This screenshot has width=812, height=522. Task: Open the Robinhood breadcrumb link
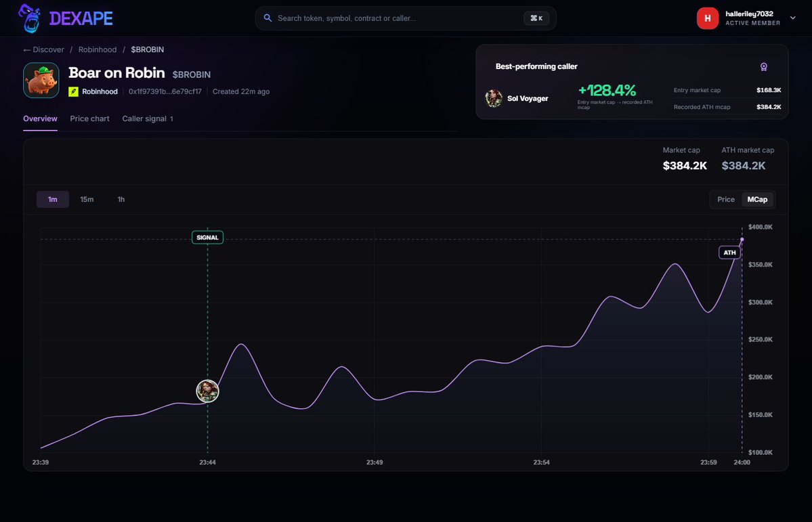coord(98,49)
